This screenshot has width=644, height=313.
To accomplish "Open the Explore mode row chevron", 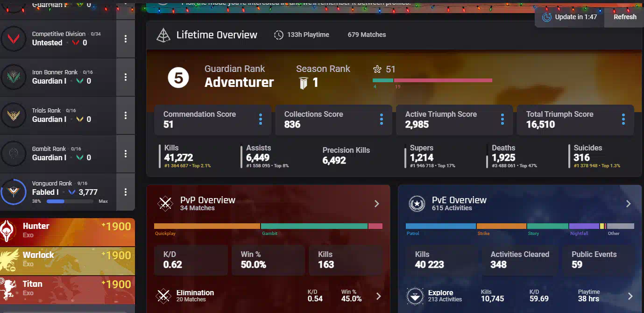I will [630, 296].
